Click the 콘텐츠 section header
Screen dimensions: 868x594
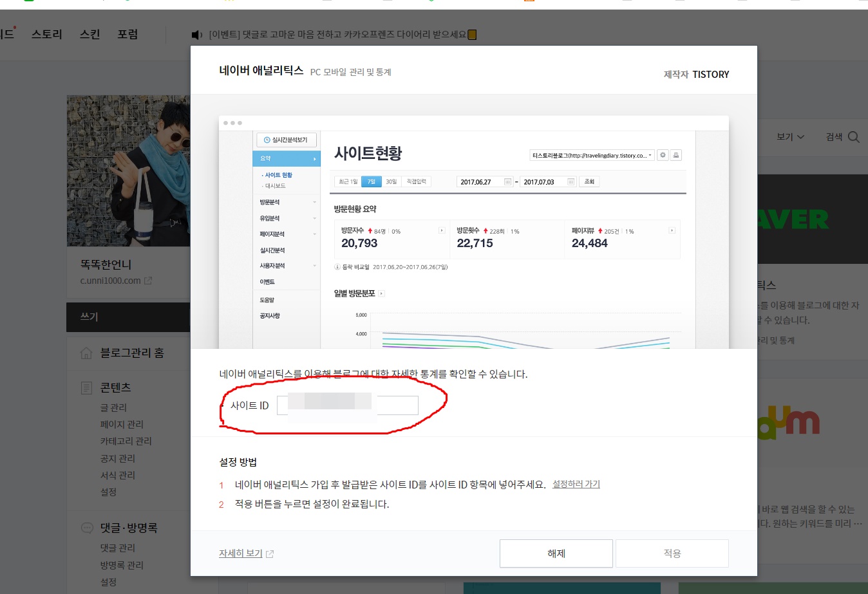click(115, 387)
